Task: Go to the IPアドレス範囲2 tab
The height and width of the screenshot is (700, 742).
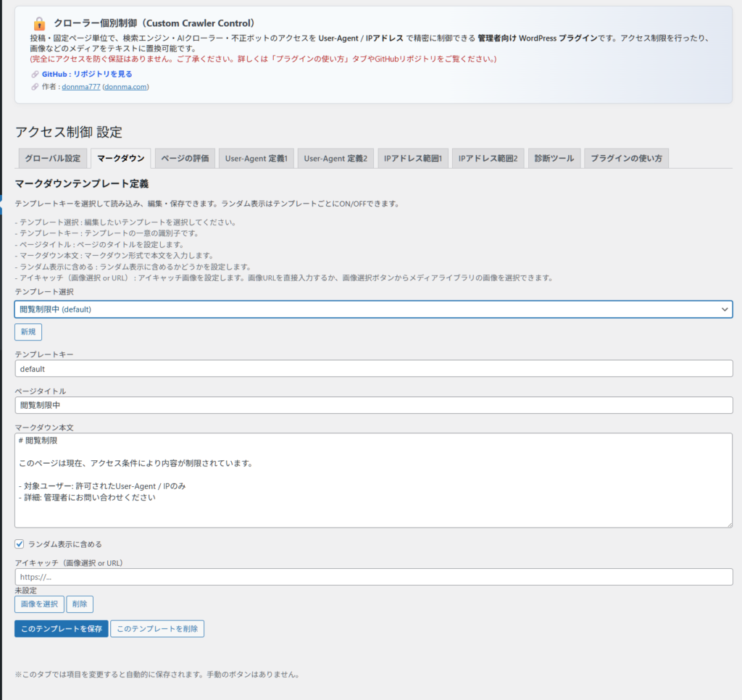Action: [x=488, y=158]
